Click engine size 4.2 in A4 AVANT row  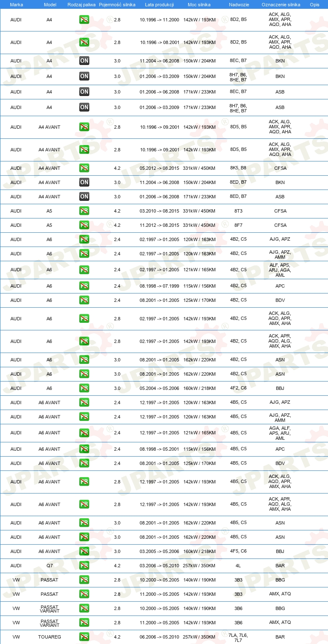point(117,168)
